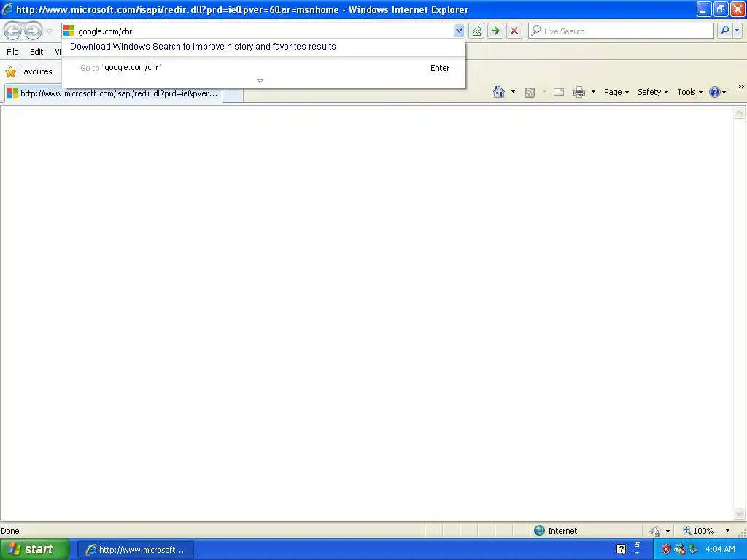Image resolution: width=747 pixels, height=560 pixels.
Task: Click the vertical scrollbar down arrow
Action: coord(740,513)
